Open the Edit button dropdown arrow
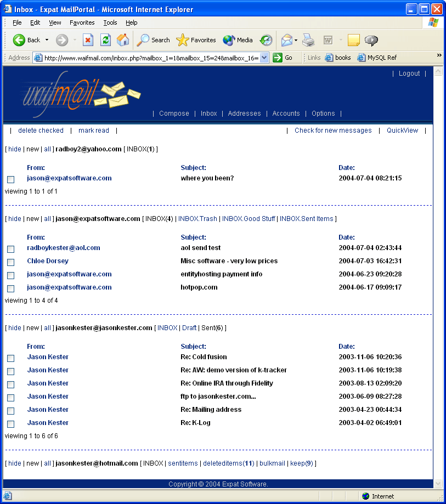Viewport: 446px width, 504px height. [341, 40]
